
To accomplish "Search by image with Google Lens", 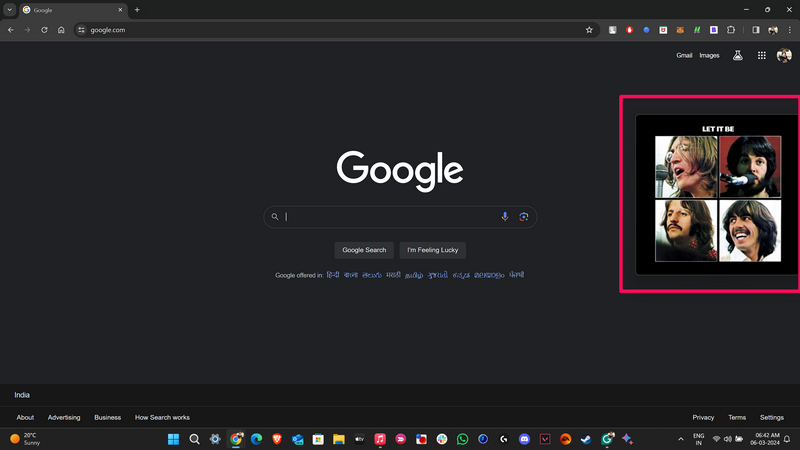I will coord(523,217).
